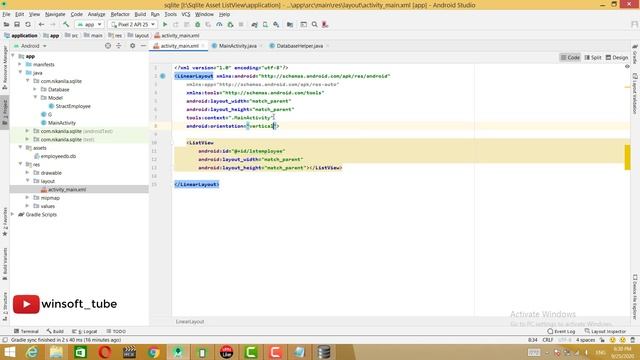Click the Sync Project with Gradle icon
Viewport: 640px width, 360px height.
point(254,24)
